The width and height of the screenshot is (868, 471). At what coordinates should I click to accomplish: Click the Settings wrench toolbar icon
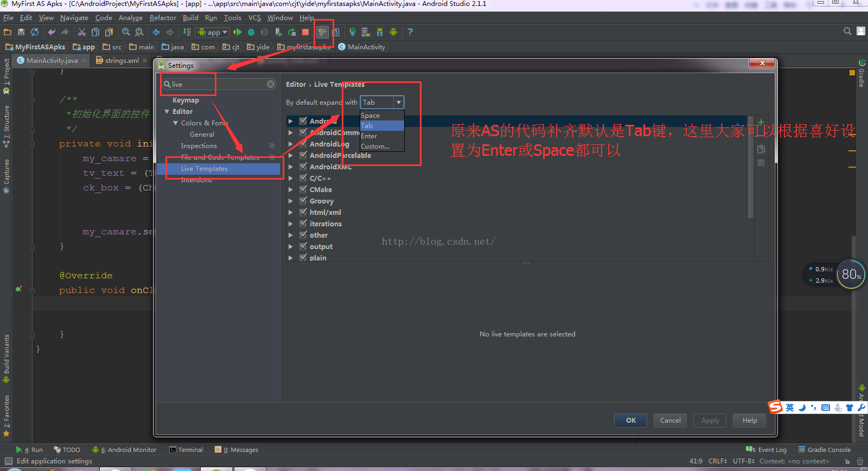[323, 32]
